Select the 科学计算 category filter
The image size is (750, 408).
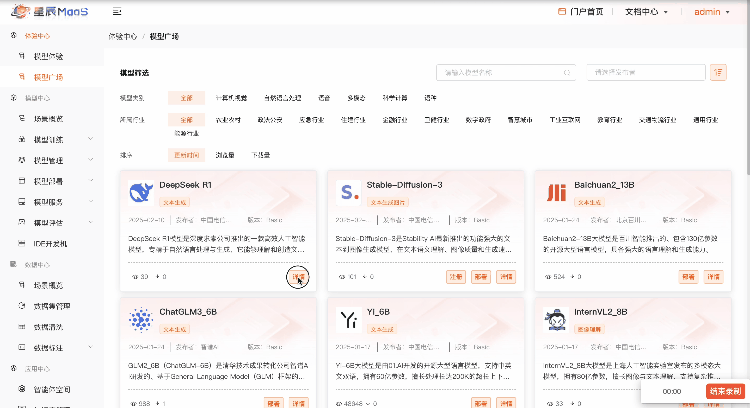395,98
